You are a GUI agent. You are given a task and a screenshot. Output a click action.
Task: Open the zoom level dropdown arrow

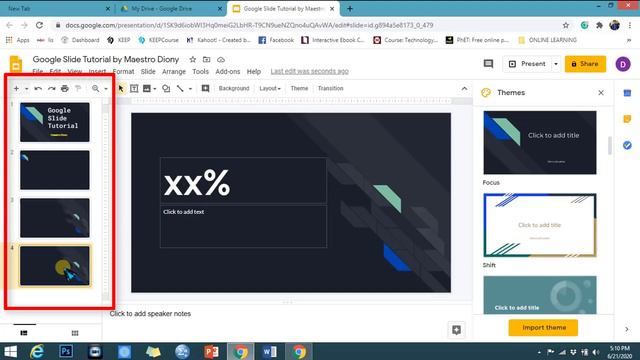pos(106,89)
